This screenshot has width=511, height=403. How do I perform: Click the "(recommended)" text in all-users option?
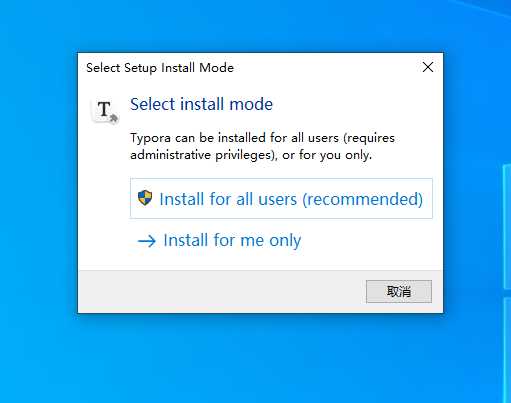coord(363,199)
